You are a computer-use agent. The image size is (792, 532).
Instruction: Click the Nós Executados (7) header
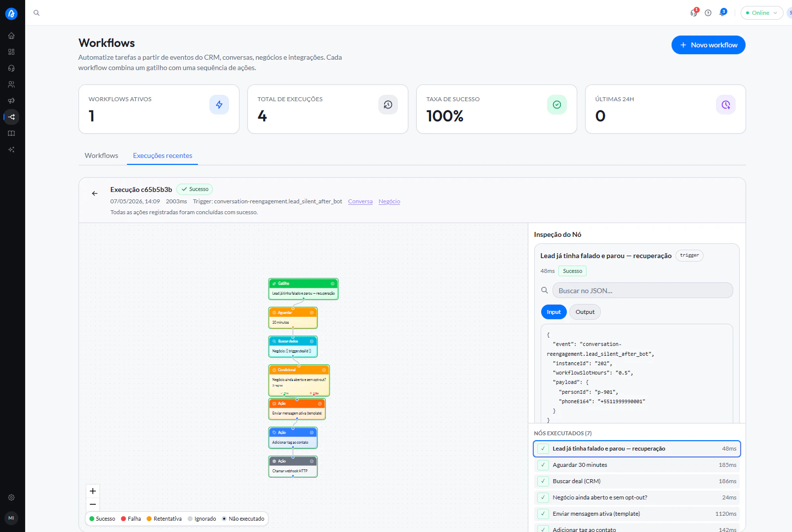coord(563,433)
